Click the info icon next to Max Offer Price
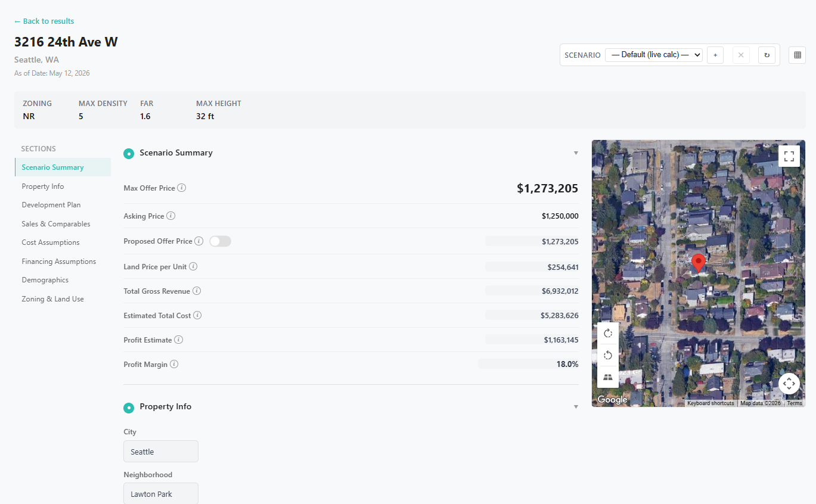The image size is (816, 504). tap(182, 188)
